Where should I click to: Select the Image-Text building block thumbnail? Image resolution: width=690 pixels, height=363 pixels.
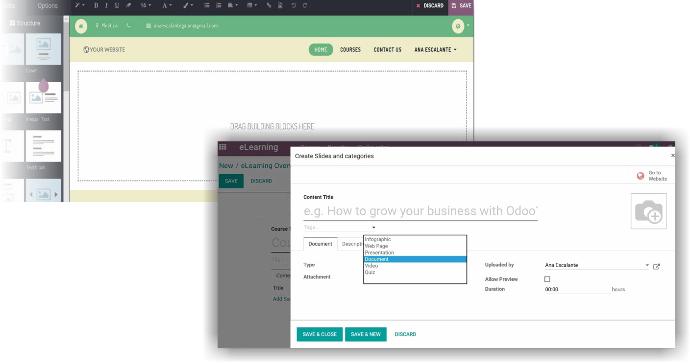click(x=43, y=97)
